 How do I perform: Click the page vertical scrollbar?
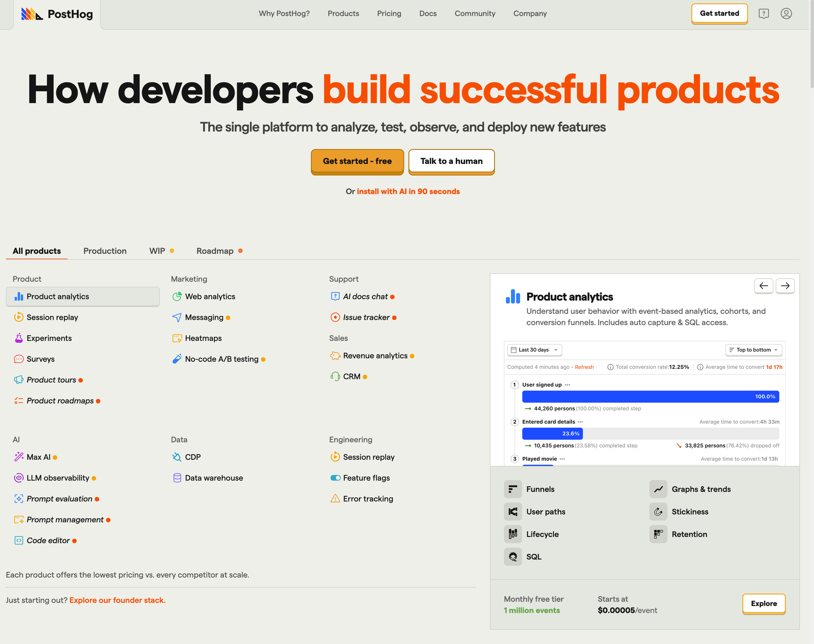click(x=812, y=44)
